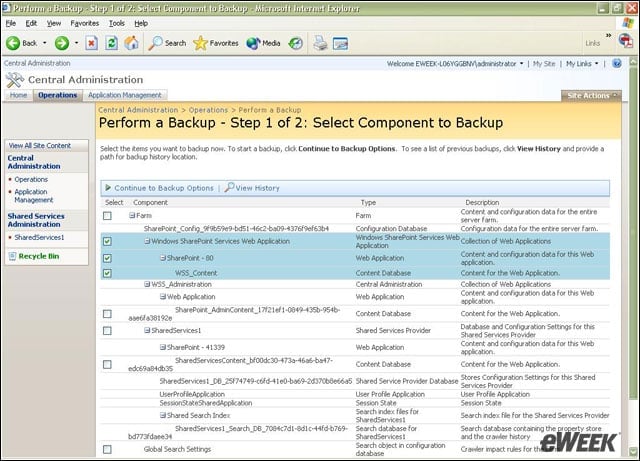The image size is (640, 461).
Task: Click the green Continue arrow icon
Action: point(108,188)
